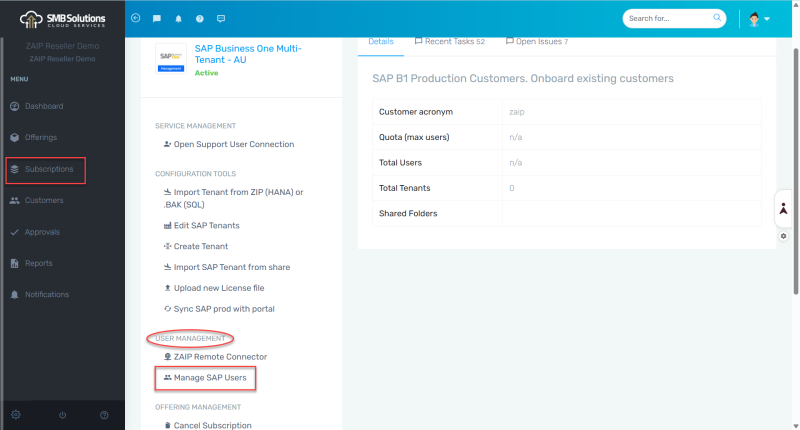
Task: Switch to the Open Issues tab
Action: [537, 42]
